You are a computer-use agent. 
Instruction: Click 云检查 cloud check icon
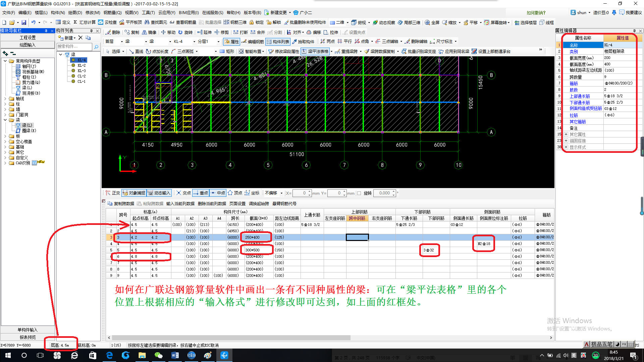(107, 22)
